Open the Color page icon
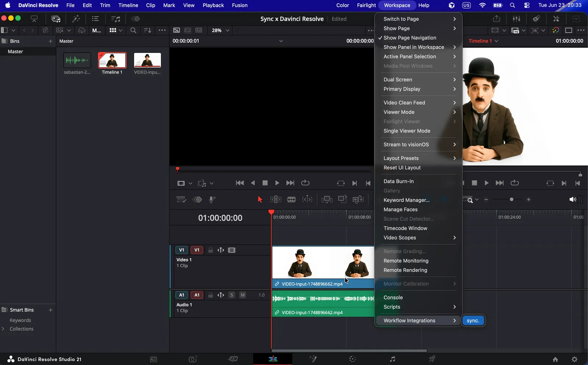The height and width of the screenshot is (365, 588). click(353, 359)
